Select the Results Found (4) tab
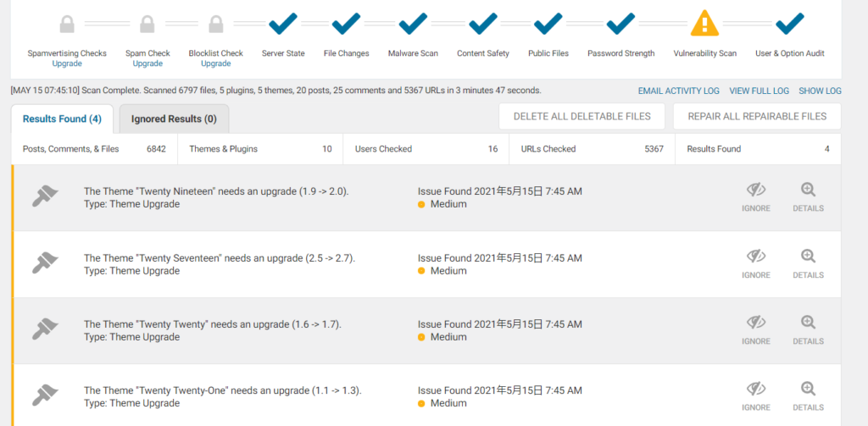The width and height of the screenshot is (868, 426). point(62,119)
